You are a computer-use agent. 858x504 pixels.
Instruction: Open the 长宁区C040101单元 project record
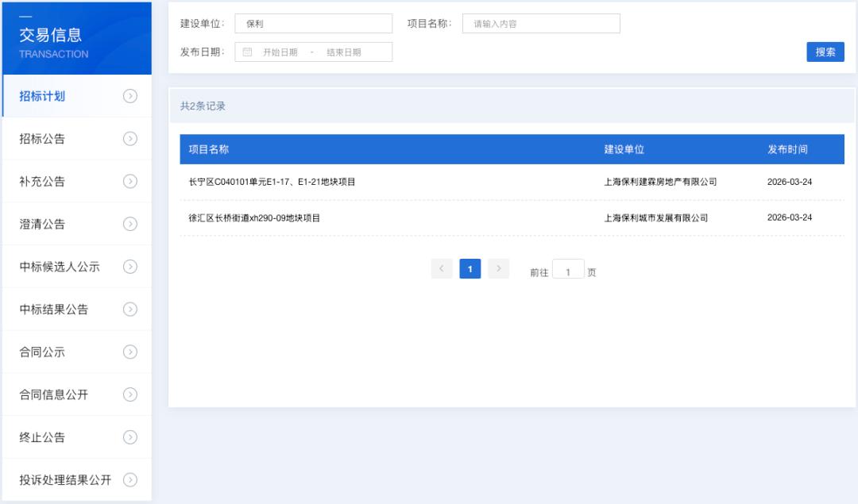[272, 182]
